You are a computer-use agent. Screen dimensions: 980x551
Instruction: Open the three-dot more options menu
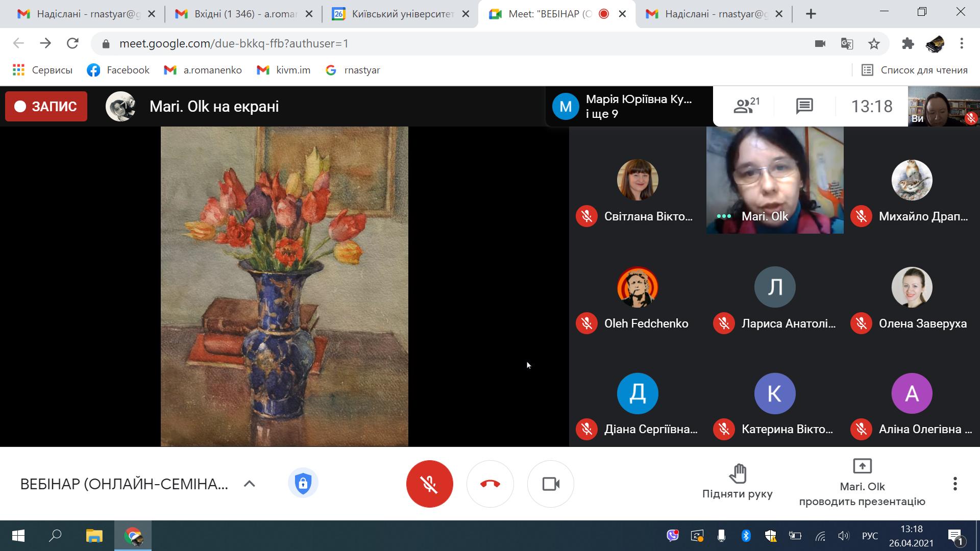954,484
